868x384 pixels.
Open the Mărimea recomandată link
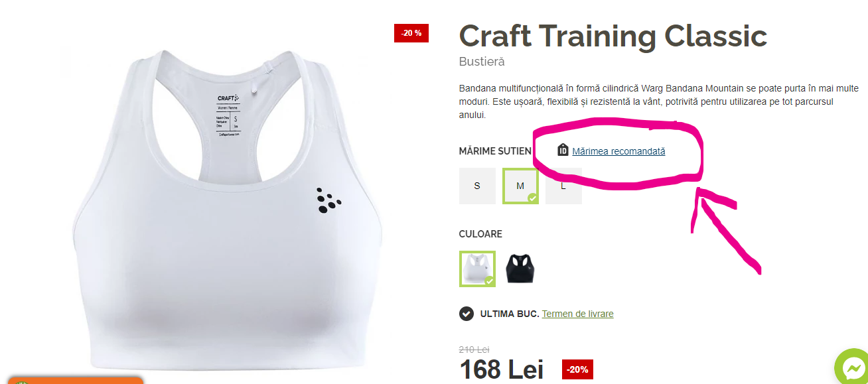618,151
